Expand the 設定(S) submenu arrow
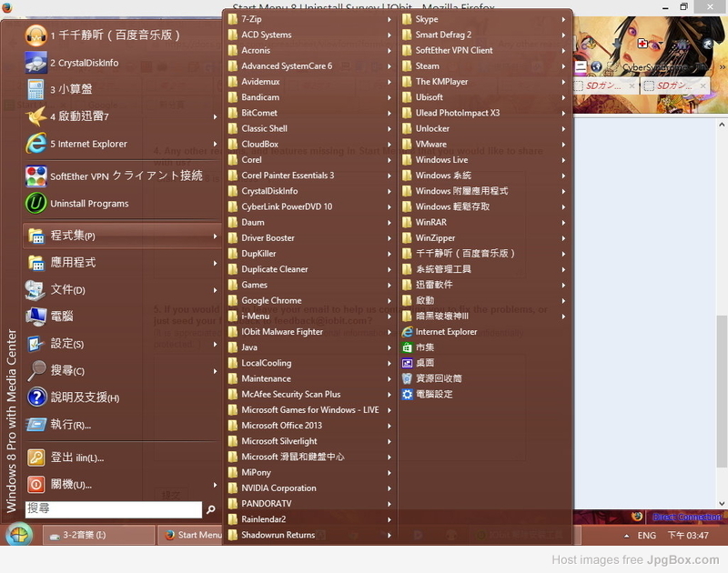Screen dimensions: 728x573 pos(215,344)
